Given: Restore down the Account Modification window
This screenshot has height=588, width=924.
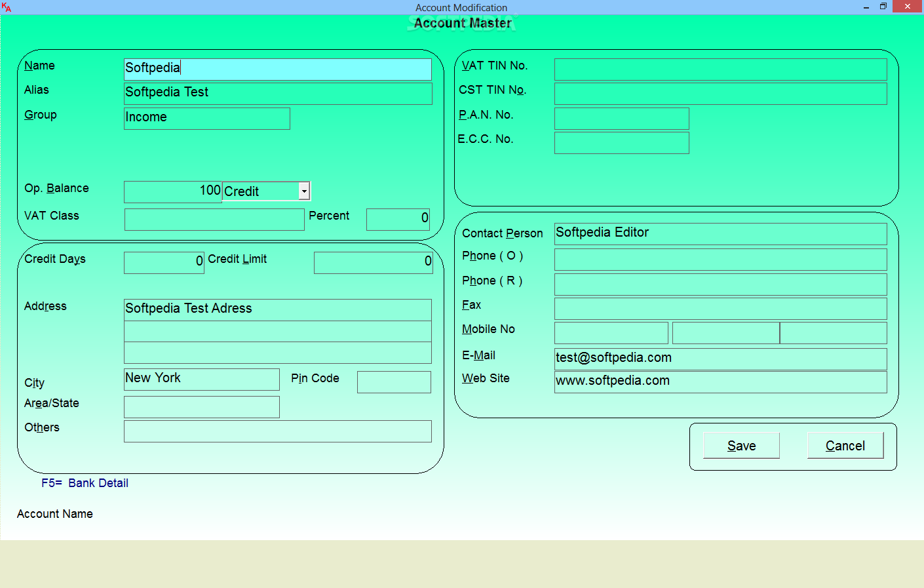Looking at the screenshot, I should [x=883, y=7].
